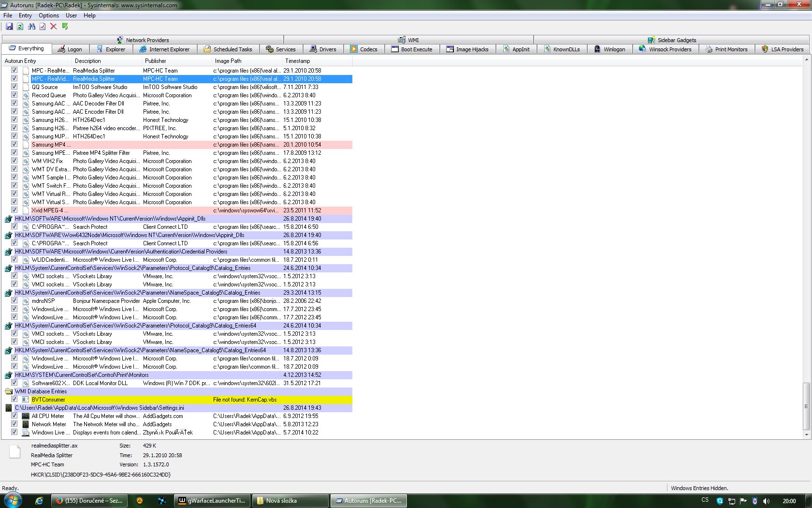
Task: Sort by the Image Path column header
Action: click(247, 61)
